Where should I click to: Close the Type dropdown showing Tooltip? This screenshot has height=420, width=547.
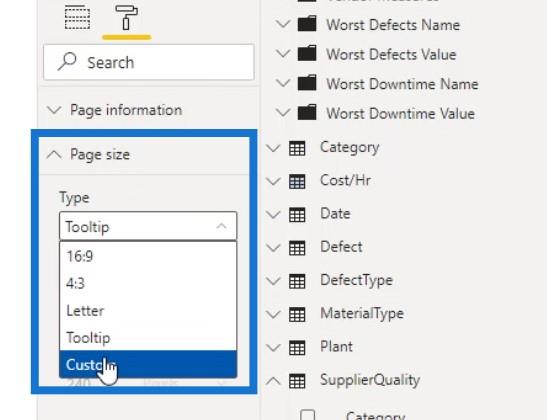point(148,226)
